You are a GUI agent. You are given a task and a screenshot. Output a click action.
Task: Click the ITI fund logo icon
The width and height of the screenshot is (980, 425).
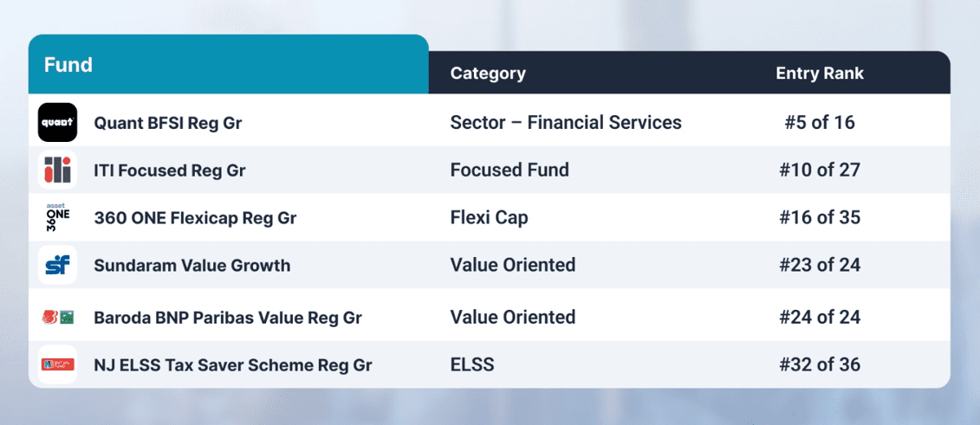[57, 170]
